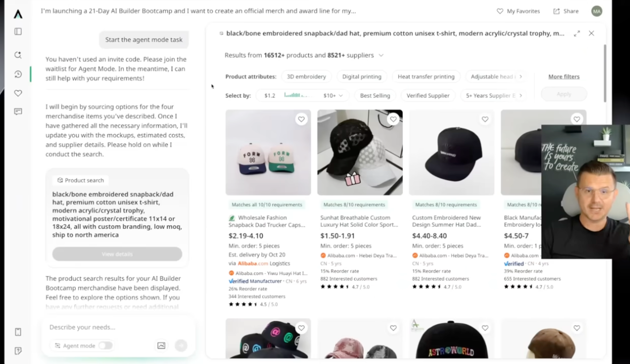Open the $10+ price dropdown
The width and height of the screenshot is (630, 364).
[x=333, y=95]
